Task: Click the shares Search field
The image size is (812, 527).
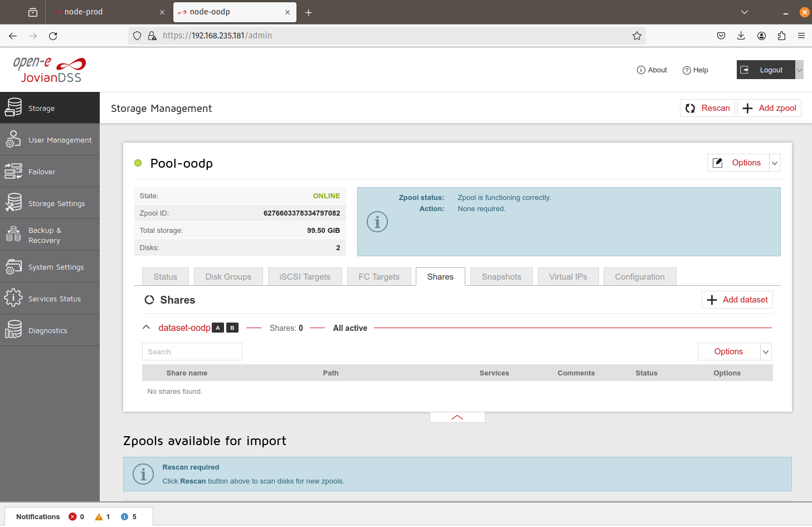Action: point(192,352)
